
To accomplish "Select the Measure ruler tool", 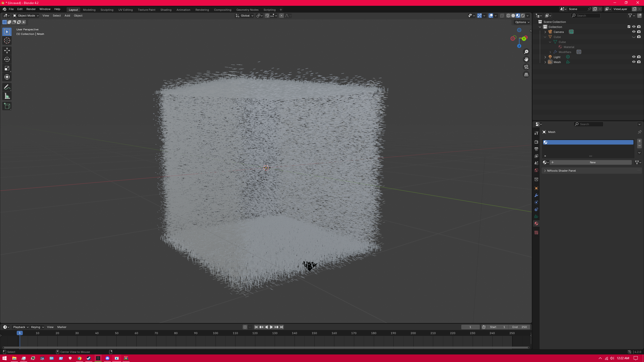I will 7,96.
